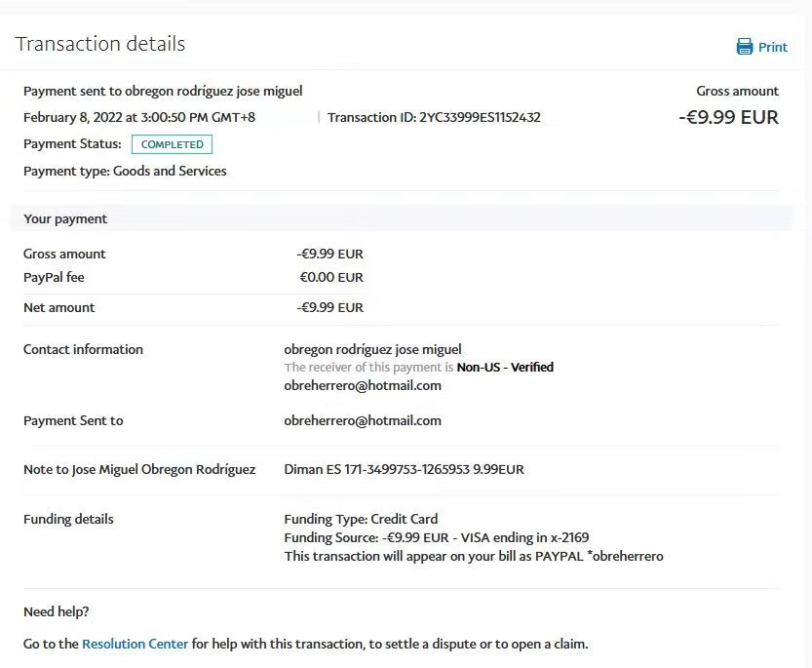The width and height of the screenshot is (812, 668).
Task: Click the Diman ES note text
Action: 404,469
